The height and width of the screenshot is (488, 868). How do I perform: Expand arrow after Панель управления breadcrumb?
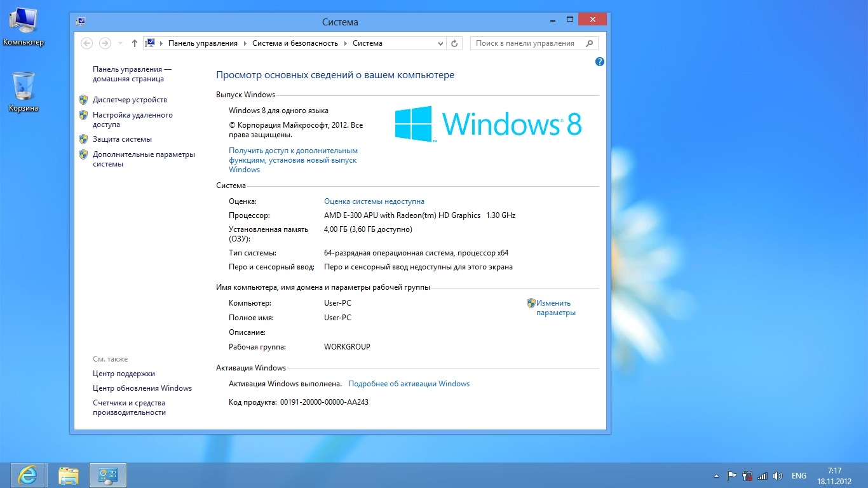[x=245, y=43]
